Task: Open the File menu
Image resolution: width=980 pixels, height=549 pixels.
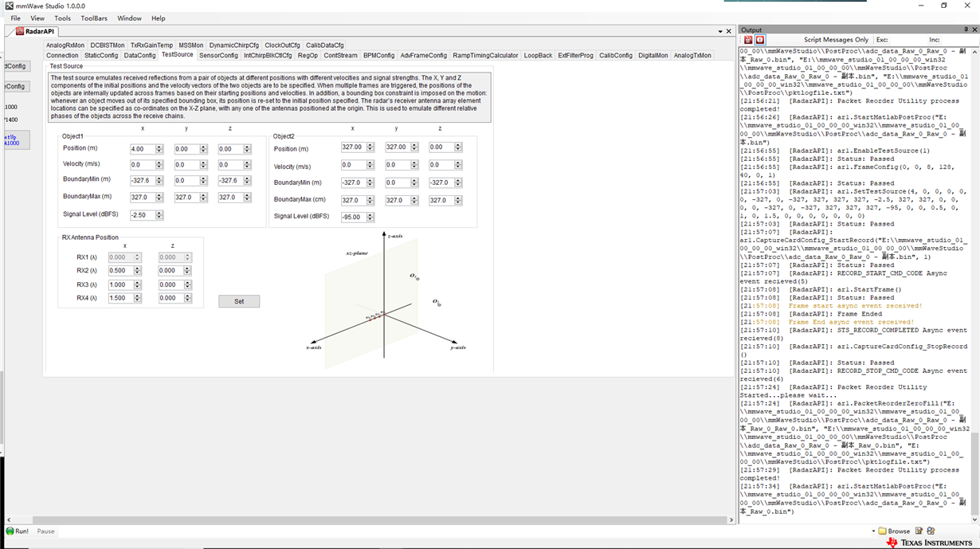Action: pos(16,18)
